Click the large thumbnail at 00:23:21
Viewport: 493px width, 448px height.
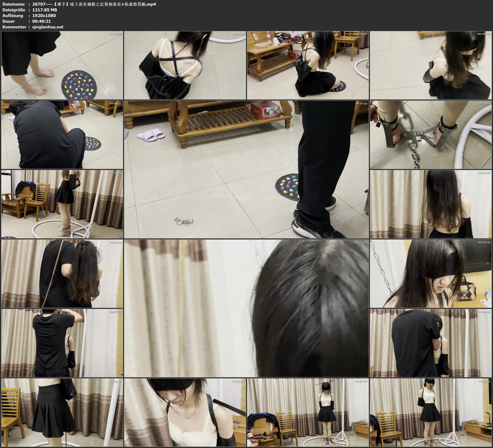246,308
